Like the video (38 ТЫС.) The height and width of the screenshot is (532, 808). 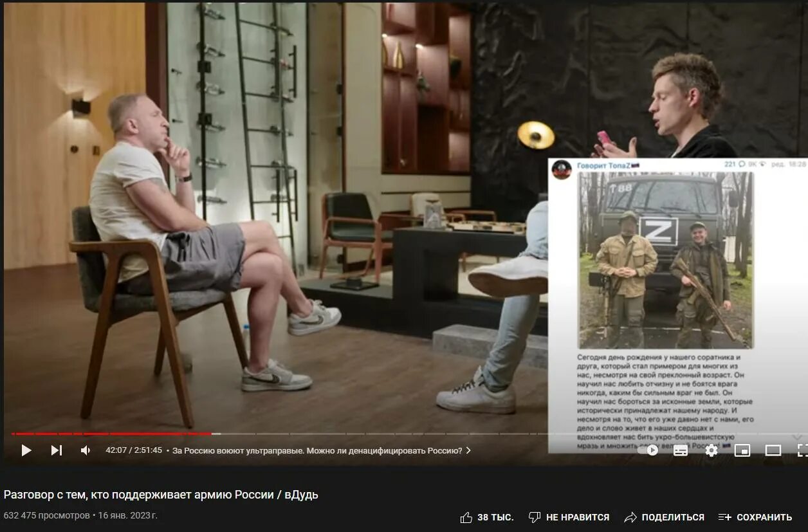coord(487,517)
